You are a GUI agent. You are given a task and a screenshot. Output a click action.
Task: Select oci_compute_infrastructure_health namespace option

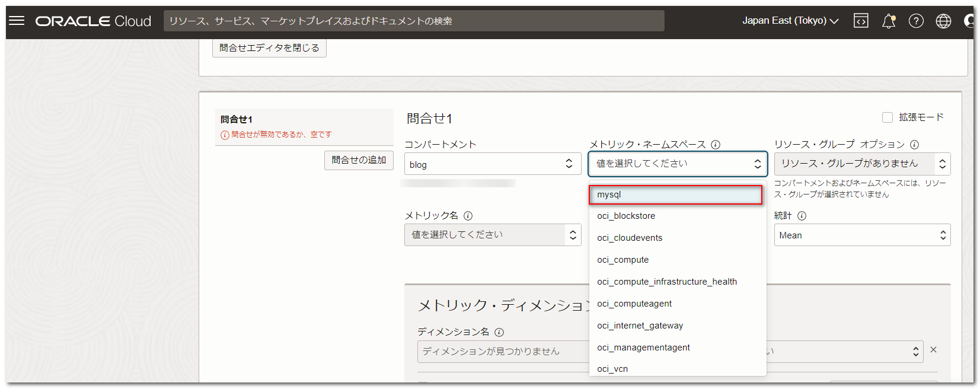[678, 282]
